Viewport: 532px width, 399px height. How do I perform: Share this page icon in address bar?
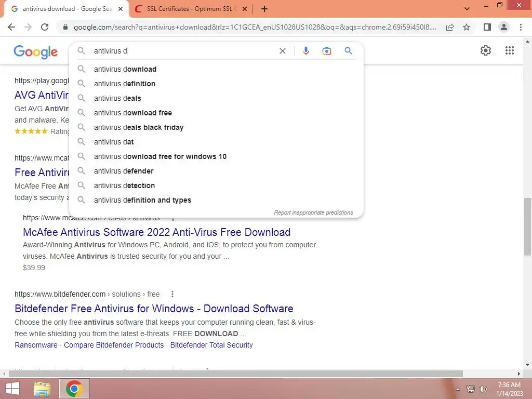click(450, 27)
